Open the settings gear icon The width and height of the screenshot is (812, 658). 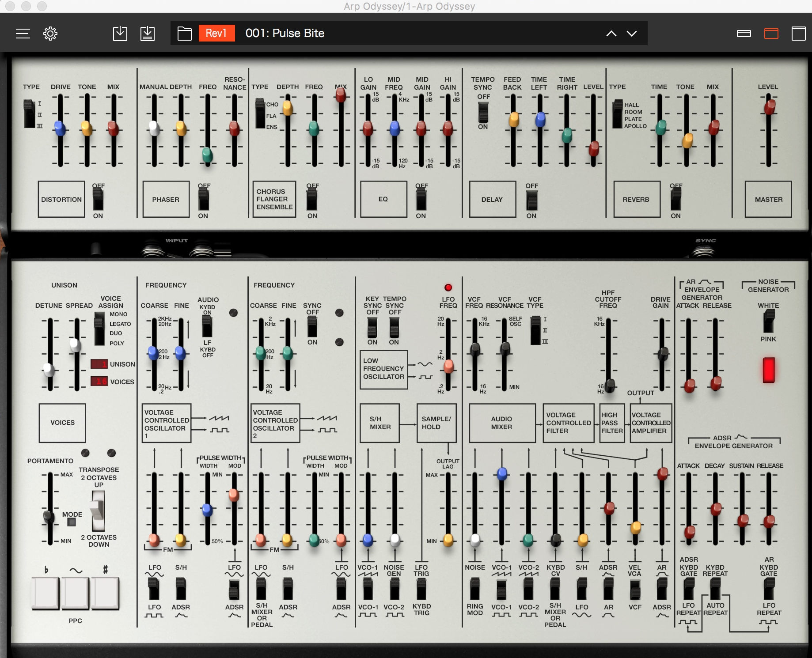[x=50, y=34]
